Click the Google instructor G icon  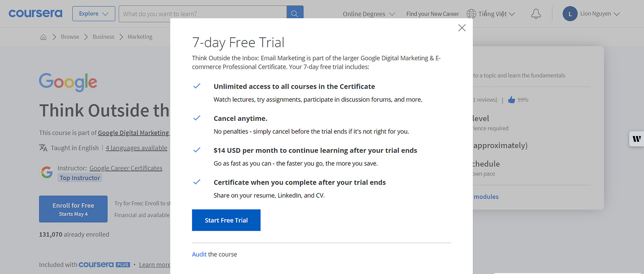46,173
